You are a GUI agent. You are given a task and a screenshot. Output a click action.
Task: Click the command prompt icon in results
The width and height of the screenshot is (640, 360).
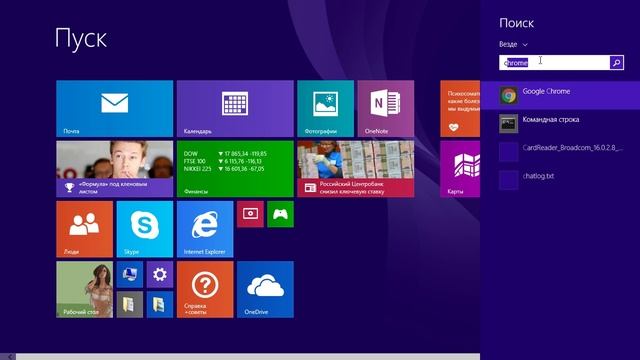(x=509, y=124)
